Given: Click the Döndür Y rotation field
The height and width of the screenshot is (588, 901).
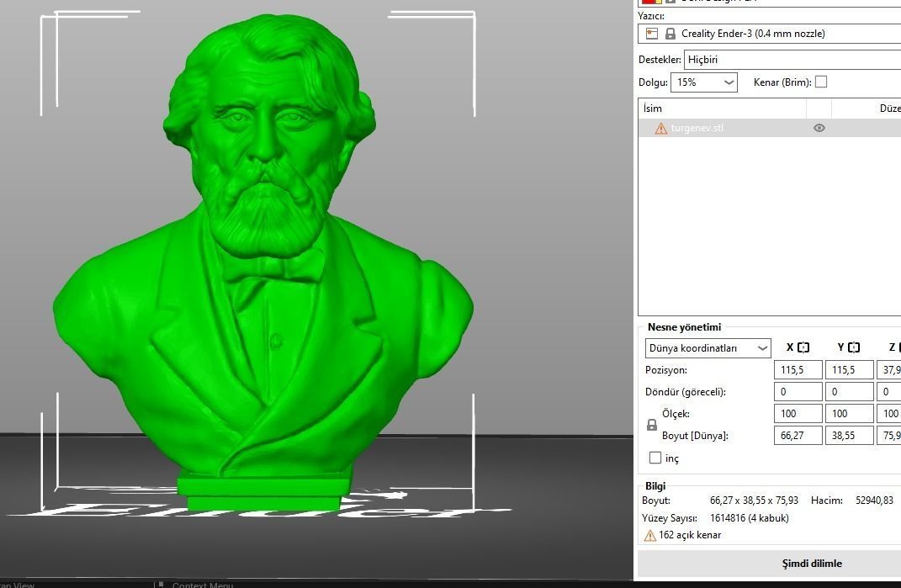Looking at the screenshot, I should tap(850, 391).
